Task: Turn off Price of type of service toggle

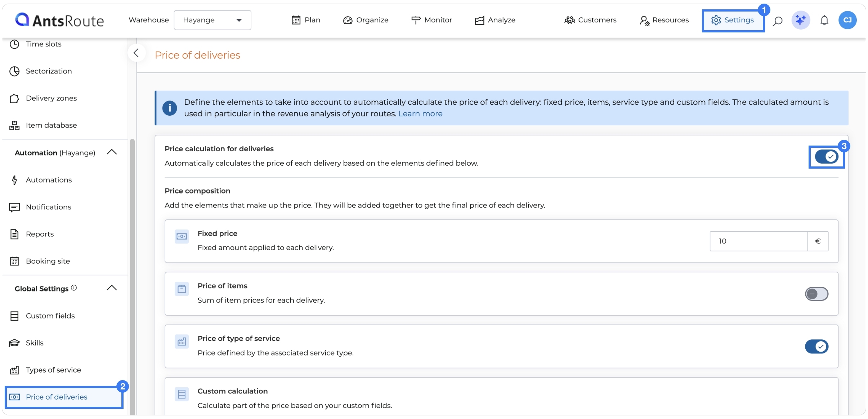Action: (816, 347)
